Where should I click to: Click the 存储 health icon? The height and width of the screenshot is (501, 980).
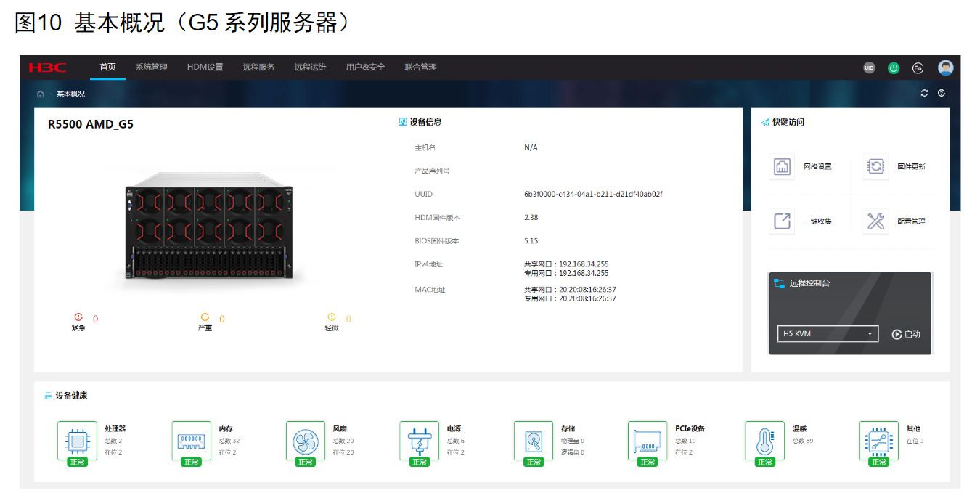[x=534, y=440]
